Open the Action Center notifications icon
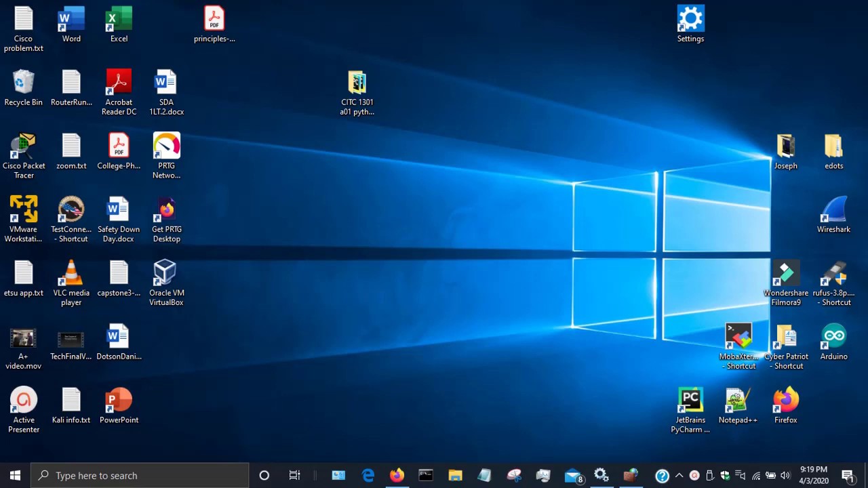Image resolution: width=868 pixels, height=488 pixels. (x=848, y=475)
